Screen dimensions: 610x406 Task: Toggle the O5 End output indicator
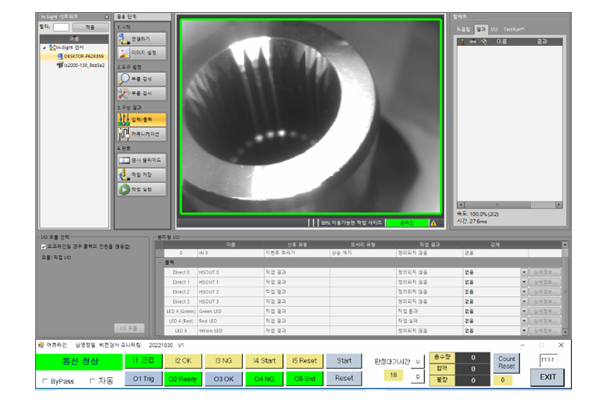tap(305, 379)
